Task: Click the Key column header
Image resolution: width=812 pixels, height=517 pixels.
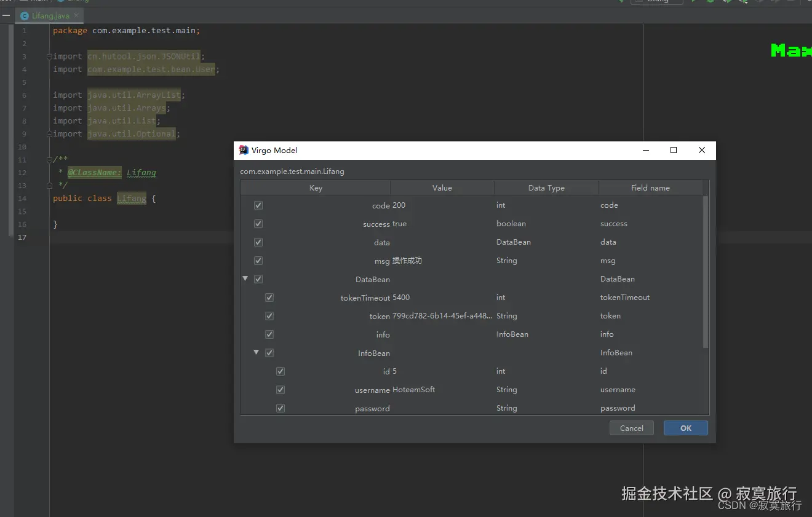Action: coord(316,188)
